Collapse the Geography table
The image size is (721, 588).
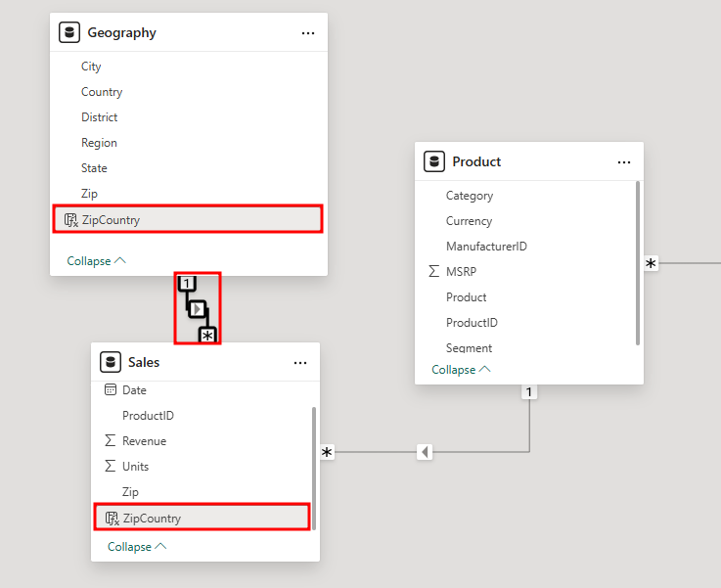[96, 260]
